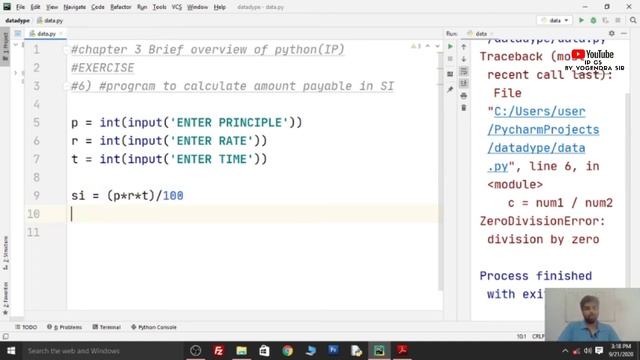Expand the project tree top node arrow

[16, 44]
